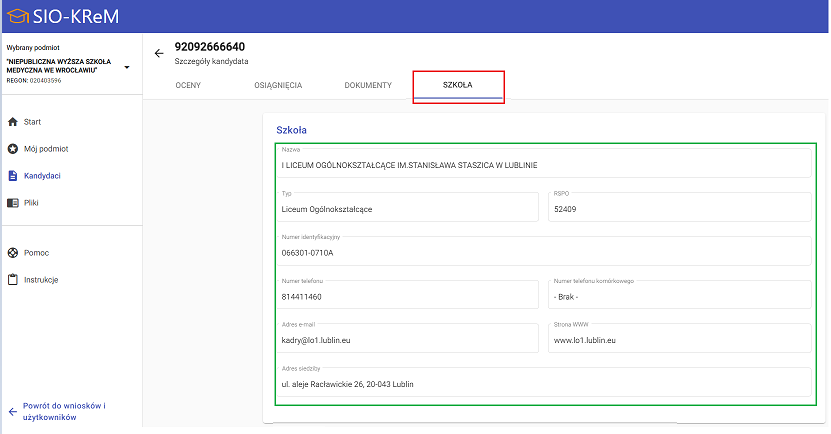The width and height of the screenshot is (831, 434).
Task: Switch to the Oceny tab
Action: 188,86
